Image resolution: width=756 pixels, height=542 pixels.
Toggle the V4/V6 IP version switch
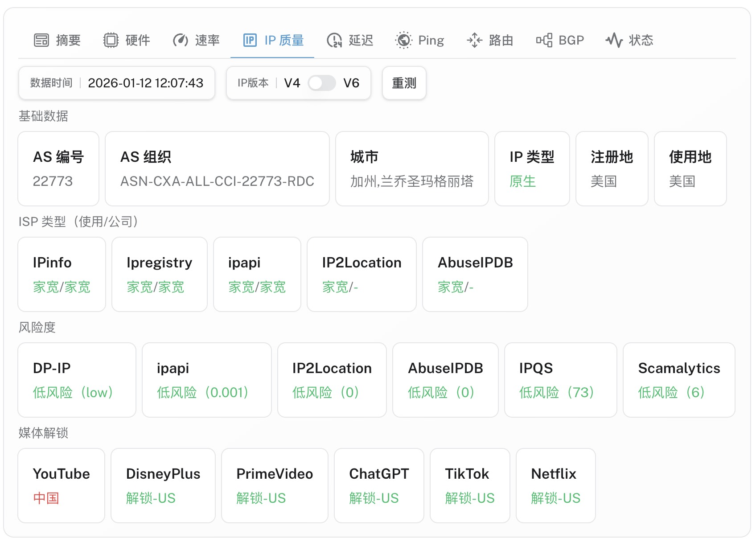click(x=322, y=83)
